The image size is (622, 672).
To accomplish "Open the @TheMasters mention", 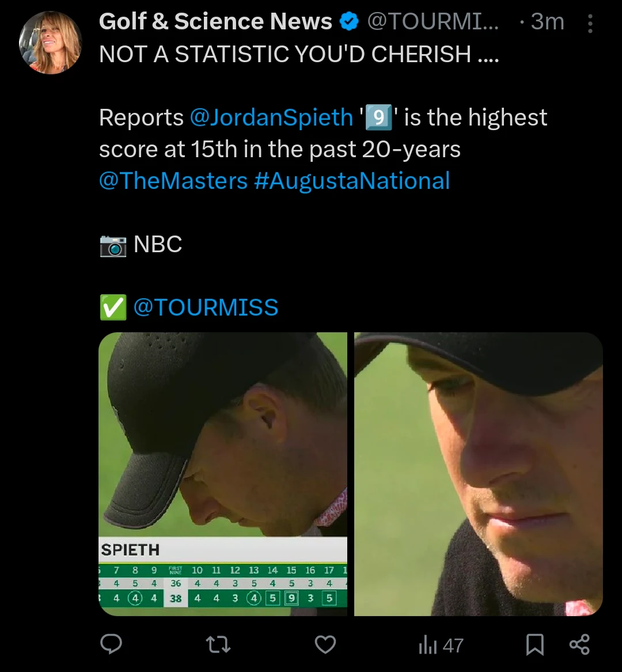I will [173, 181].
